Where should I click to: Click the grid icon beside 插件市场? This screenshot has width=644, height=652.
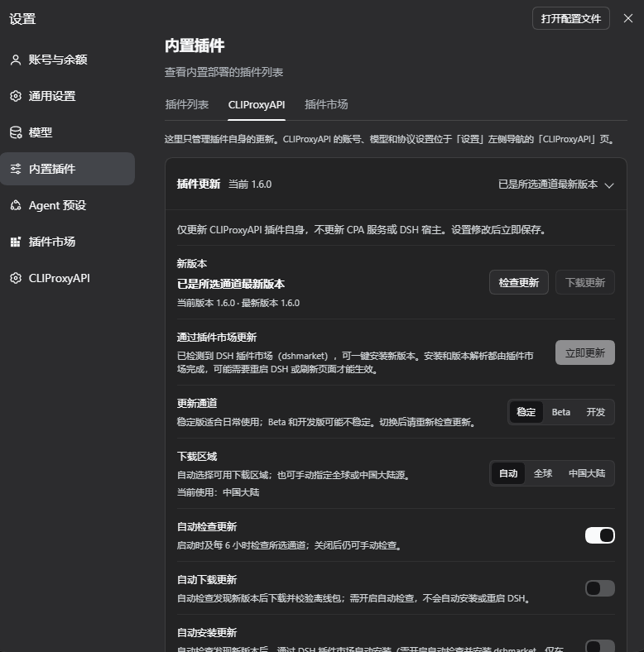[16, 242]
